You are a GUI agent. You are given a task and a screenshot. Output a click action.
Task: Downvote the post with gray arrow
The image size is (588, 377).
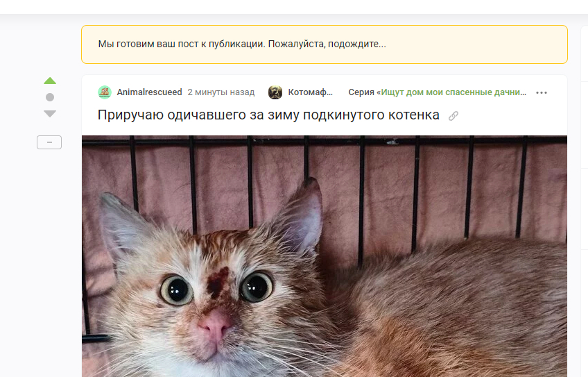[x=50, y=113]
